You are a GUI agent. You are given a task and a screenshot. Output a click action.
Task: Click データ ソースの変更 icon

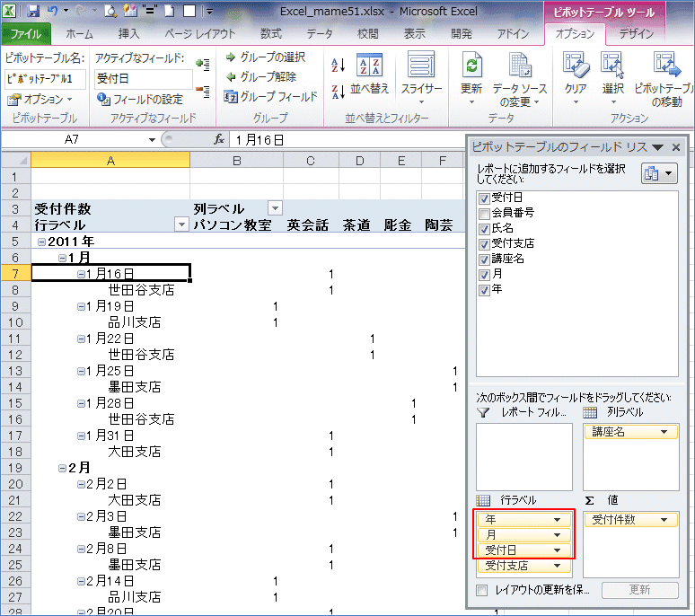tap(520, 66)
